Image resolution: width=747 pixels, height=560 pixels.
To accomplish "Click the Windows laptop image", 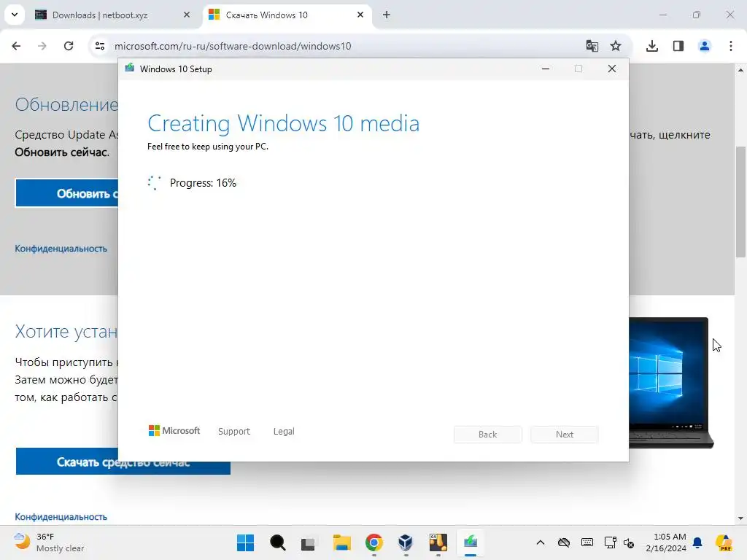I will pos(671,382).
